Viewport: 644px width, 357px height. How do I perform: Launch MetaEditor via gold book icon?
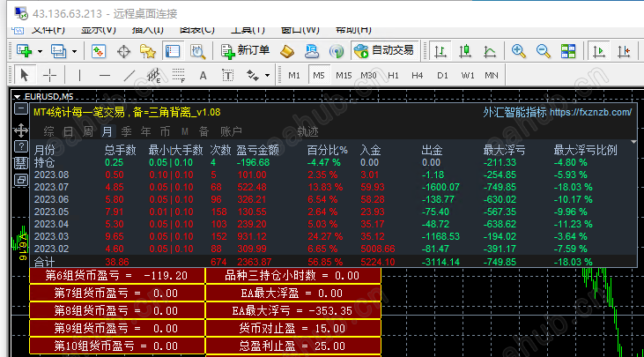tap(287, 51)
